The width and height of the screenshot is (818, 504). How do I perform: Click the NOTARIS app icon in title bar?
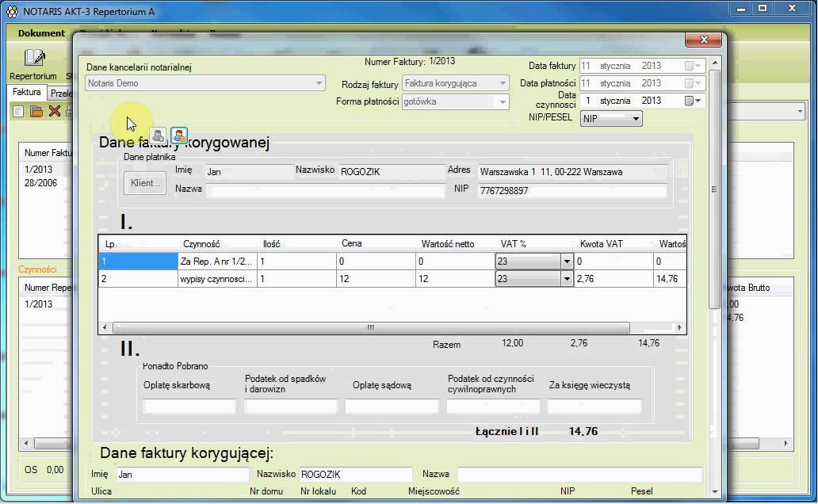tap(11, 11)
